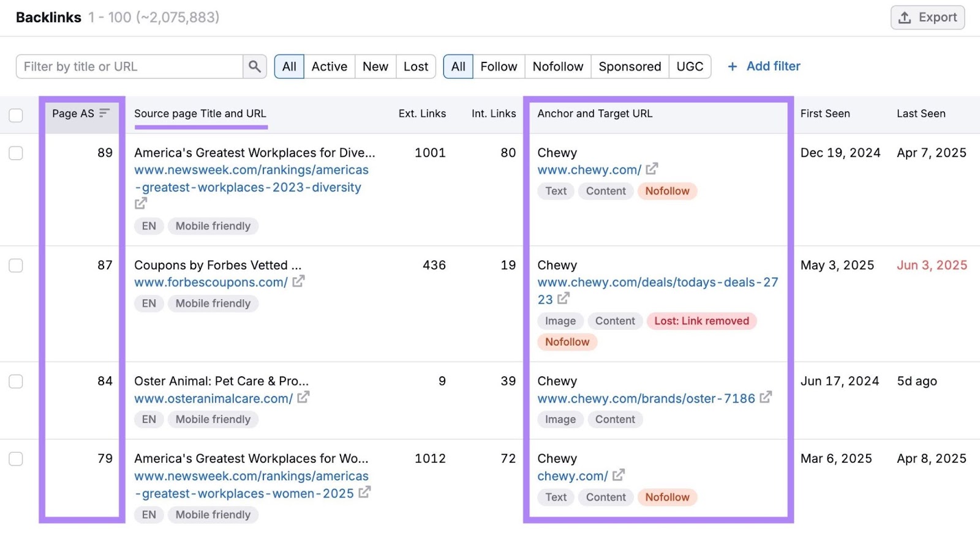The width and height of the screenshot is (980, 533).
Task: Click the Sponsored link type filter
Action: (630, 67)
